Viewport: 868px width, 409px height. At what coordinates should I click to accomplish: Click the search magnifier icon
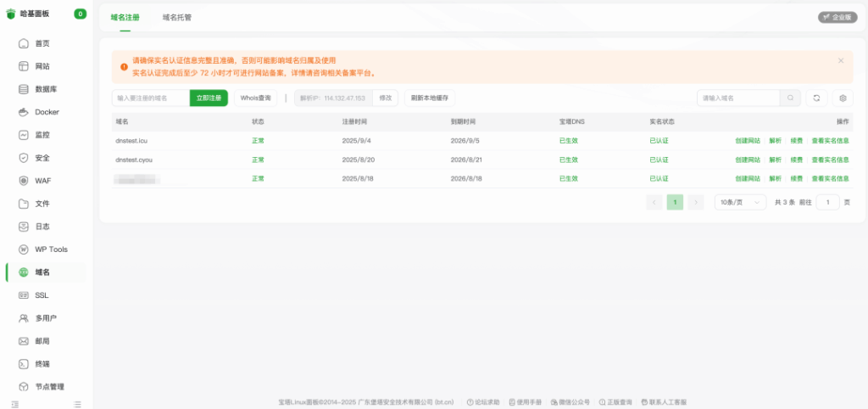point(790,98)
